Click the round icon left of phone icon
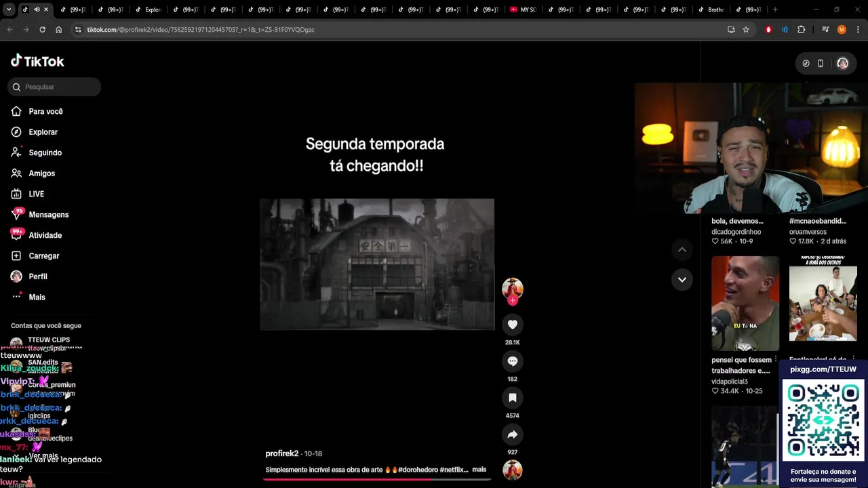 tap(806, 63)
